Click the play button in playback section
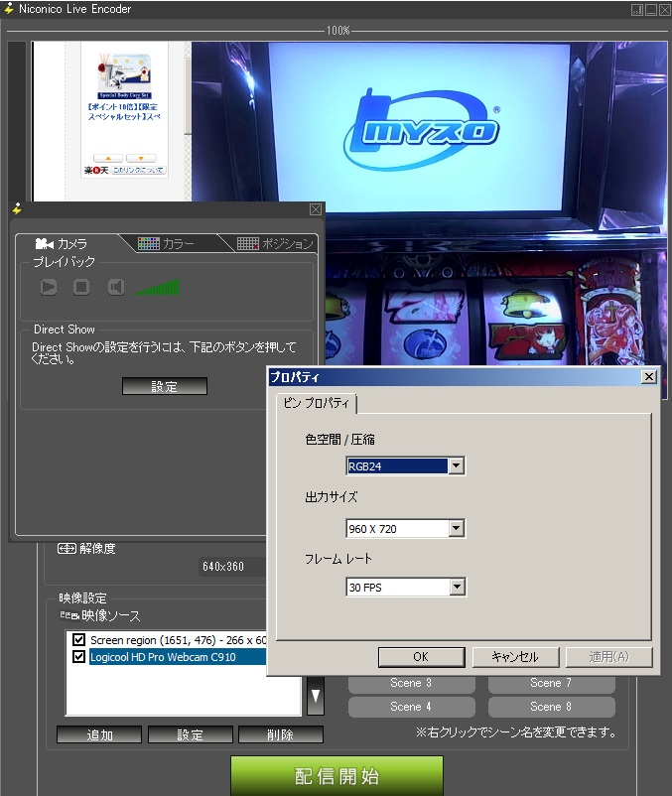Screen dimensions: 672x796 pyautogui.click(x=49, y=287)
